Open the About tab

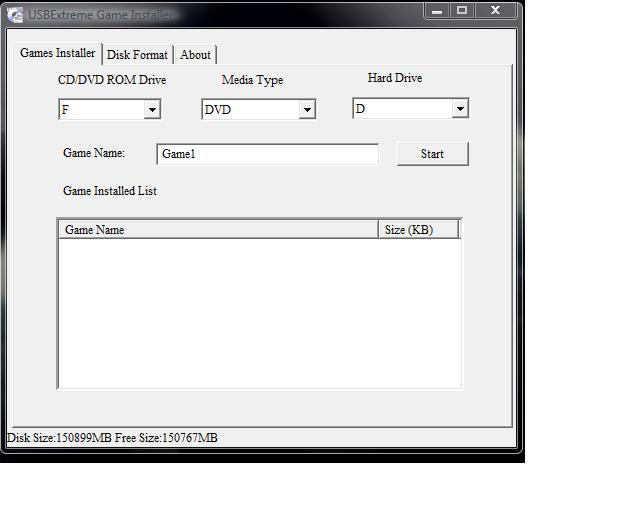(196, 55)
